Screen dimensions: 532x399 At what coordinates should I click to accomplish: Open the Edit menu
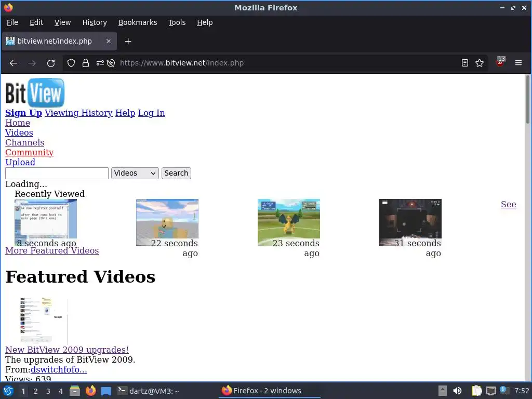click(36, 22)
